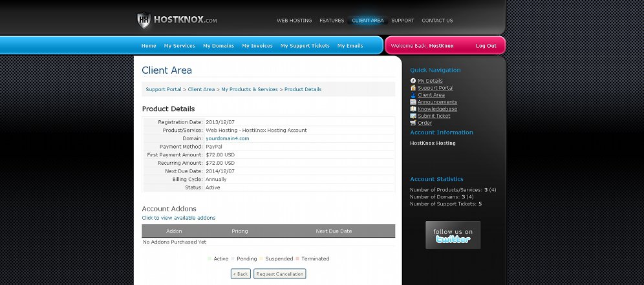
Task: Open My Invoices in blue bar
Action: tap(257, 46)
